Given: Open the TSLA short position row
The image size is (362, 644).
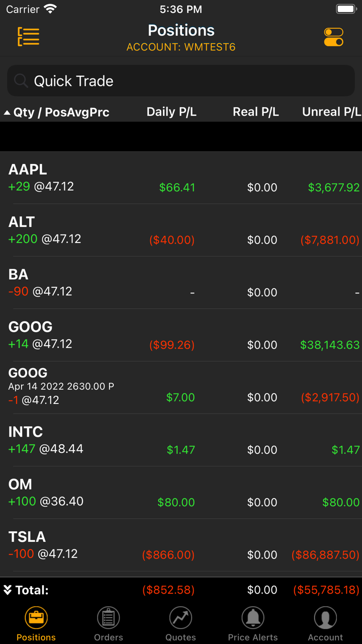Looking at the screenshot, I should [181, 545].
